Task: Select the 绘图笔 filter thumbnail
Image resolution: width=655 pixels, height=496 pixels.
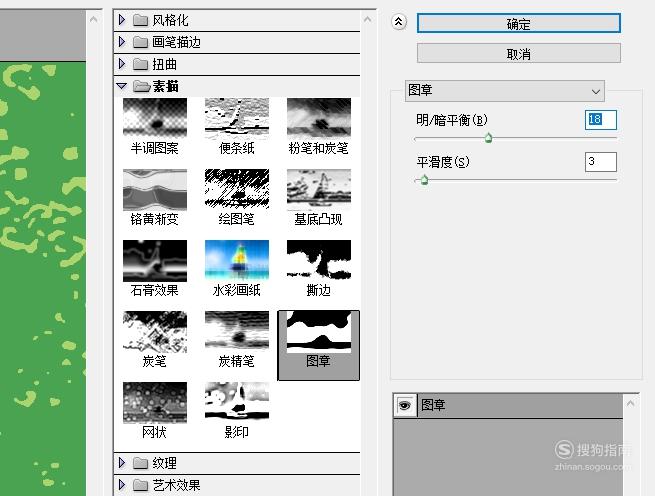Action: click(236, 189)
